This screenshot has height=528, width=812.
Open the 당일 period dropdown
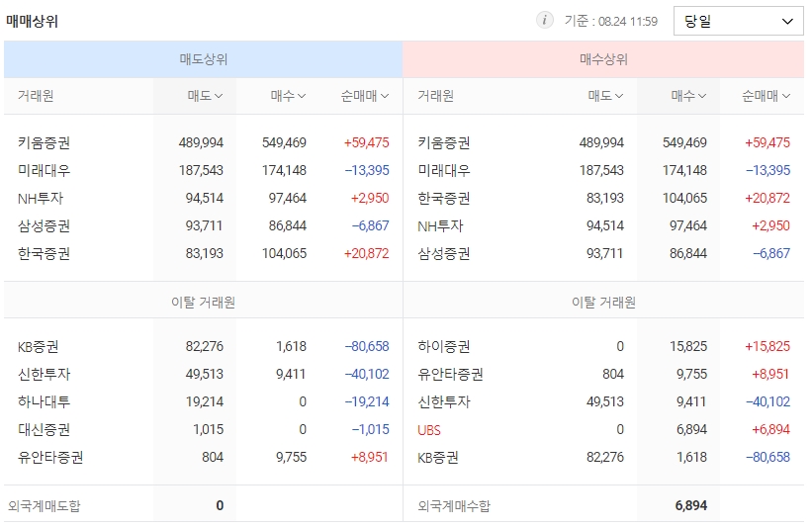pos(739,21)
